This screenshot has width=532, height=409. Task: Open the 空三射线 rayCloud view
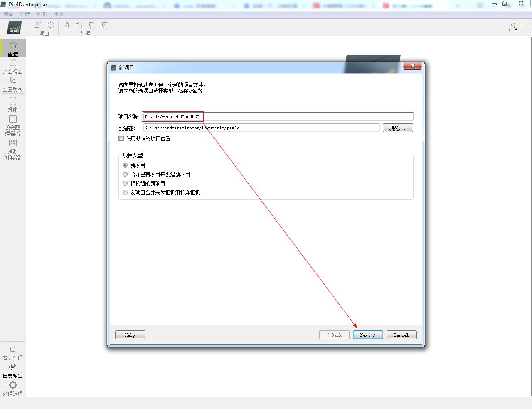13,84
